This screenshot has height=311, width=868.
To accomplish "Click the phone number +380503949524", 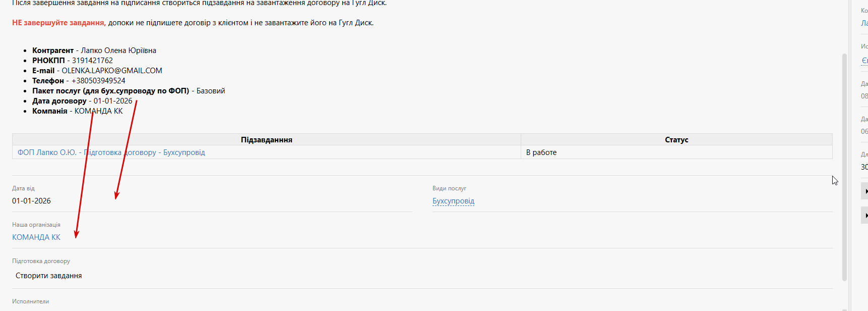I will tap(98, 81).
